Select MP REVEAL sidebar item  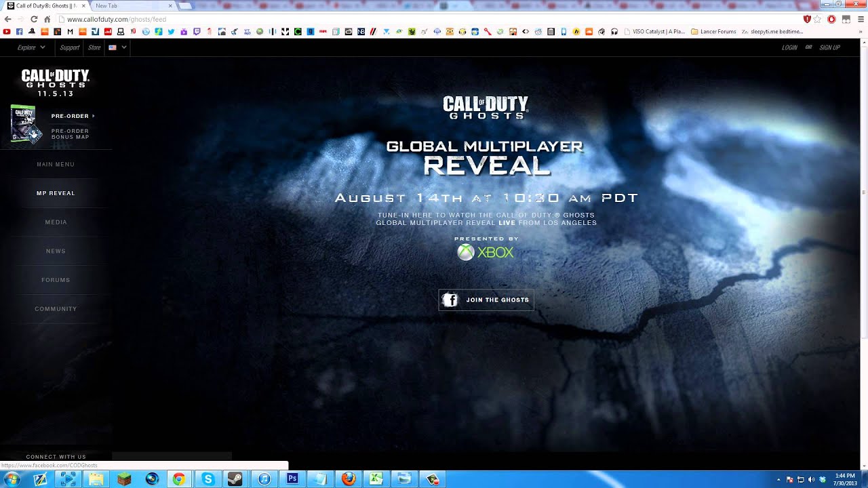tap(56, 193)
